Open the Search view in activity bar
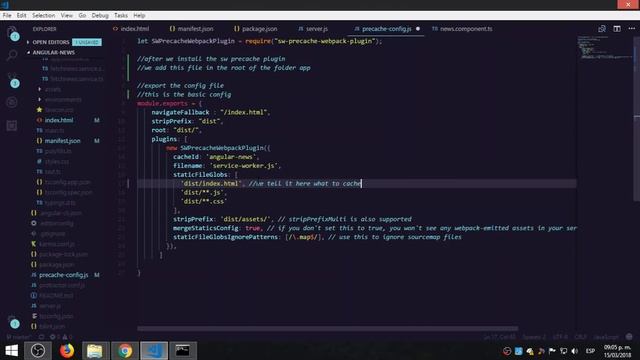Viewport: 640px width, 360px height. pyautogui.click(x=12, y=55)
